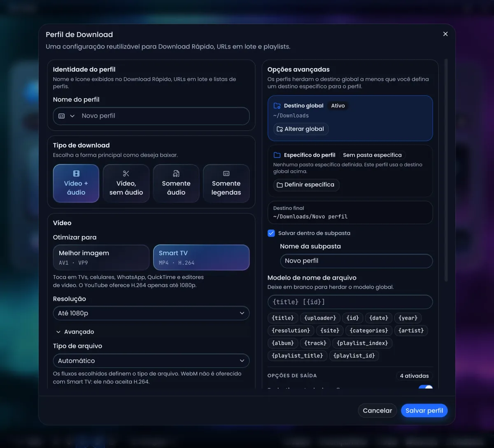Insert the {playlist_title} token
This screenshot has height=448, width=494.
click(298, 355)
